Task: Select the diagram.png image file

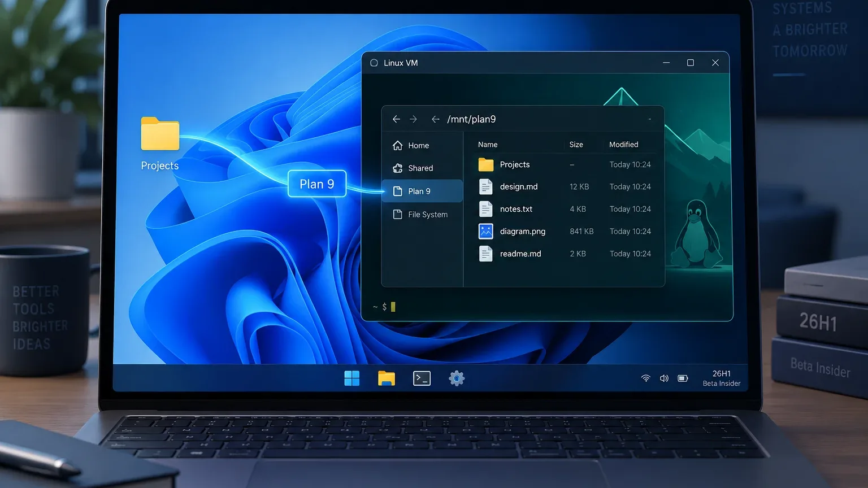Action: point(565,232)
